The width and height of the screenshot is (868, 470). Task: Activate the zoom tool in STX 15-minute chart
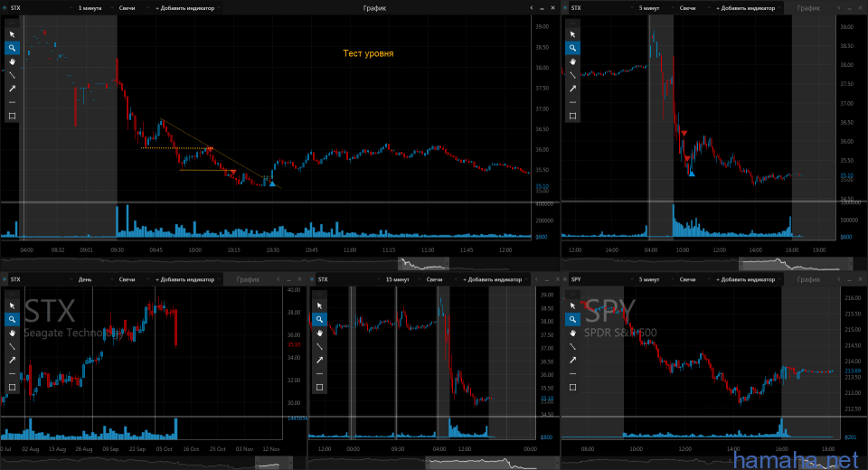[319, 319]
